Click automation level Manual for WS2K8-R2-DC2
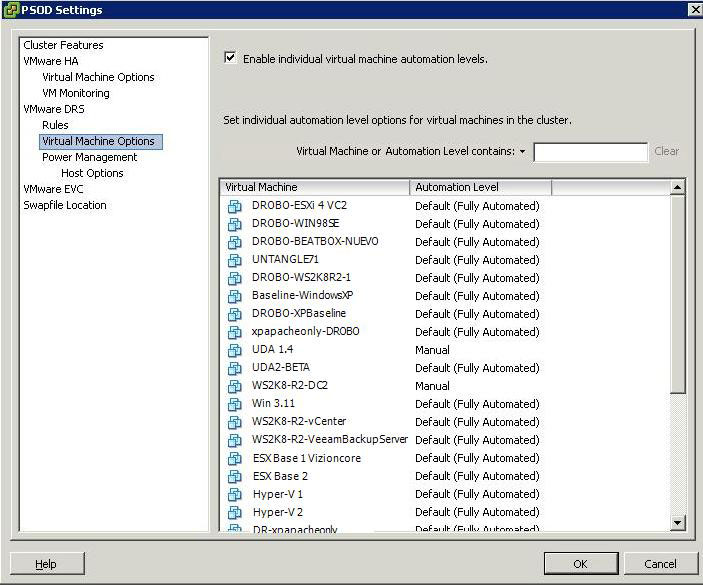The image size is (703, 585). click(432, 386)
